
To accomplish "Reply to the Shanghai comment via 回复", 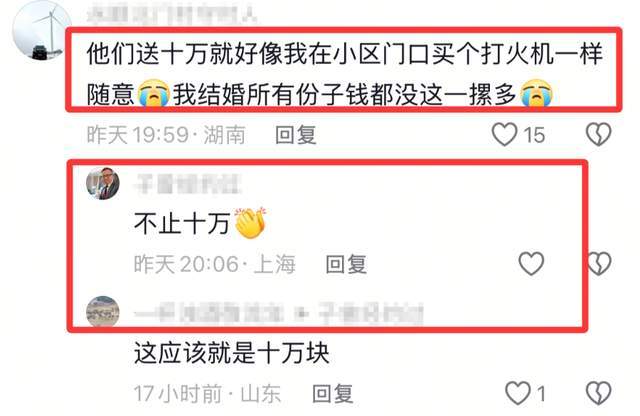I will point(346,264).
